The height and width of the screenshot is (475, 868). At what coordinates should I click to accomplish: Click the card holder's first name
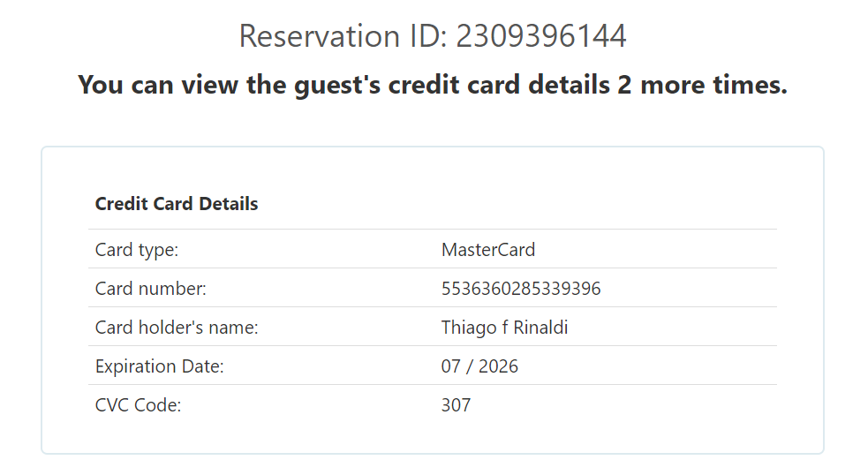point(470,328)
